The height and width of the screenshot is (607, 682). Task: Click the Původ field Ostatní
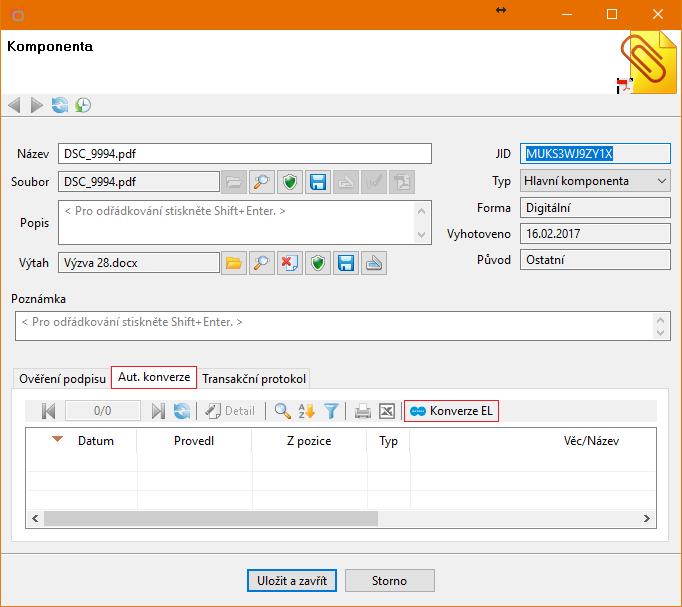tap(595, 260)
